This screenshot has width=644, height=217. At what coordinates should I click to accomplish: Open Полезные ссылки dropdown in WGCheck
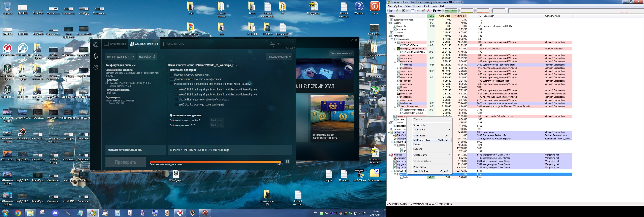279,57
